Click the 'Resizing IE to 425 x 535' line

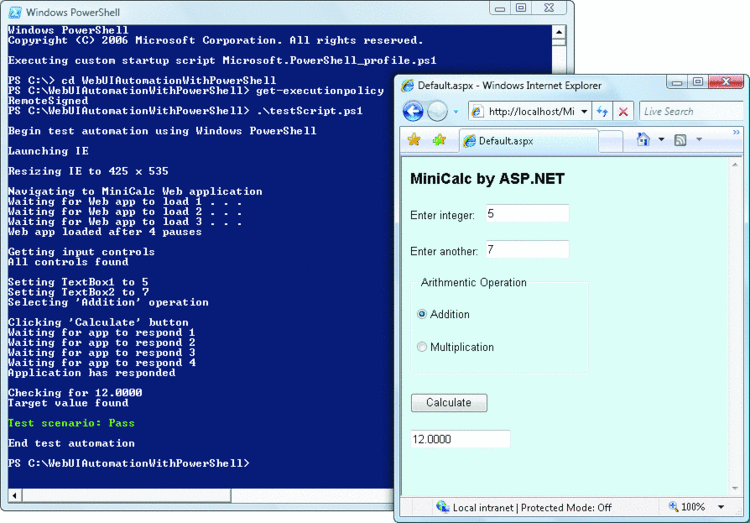(x=88, y=171)
